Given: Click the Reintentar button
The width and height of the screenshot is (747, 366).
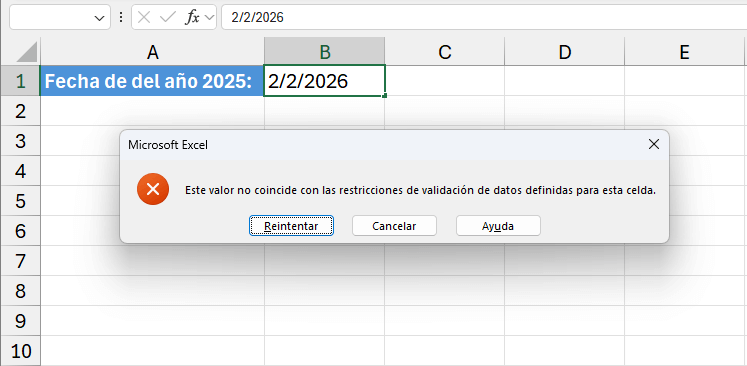Looking at the screenshot, I should [x=291, y=225].
